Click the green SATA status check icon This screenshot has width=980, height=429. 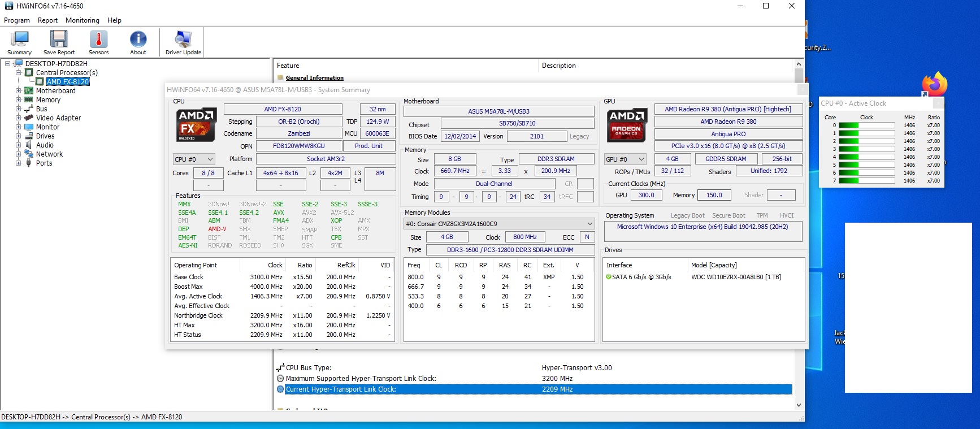coord(609,277)
